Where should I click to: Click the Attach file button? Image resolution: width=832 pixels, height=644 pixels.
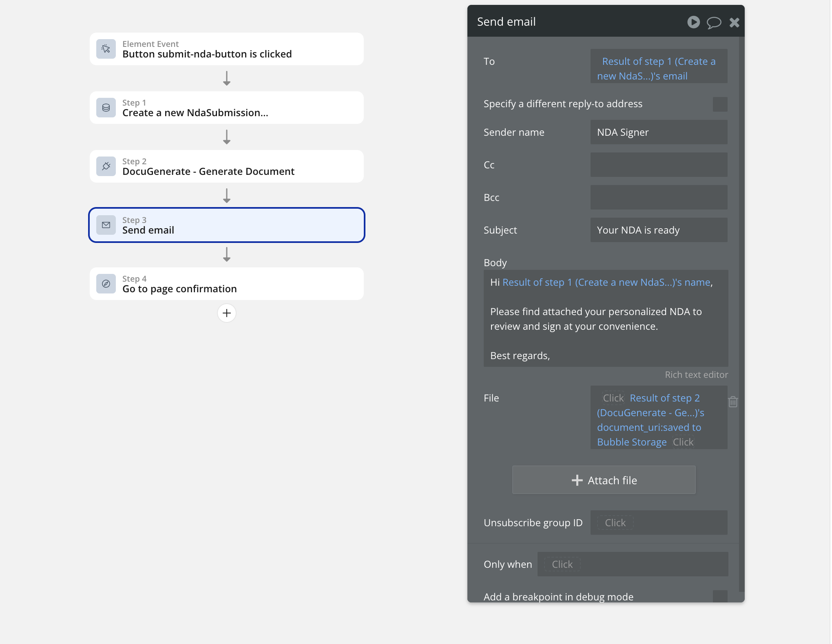click(x=604, y=480)
